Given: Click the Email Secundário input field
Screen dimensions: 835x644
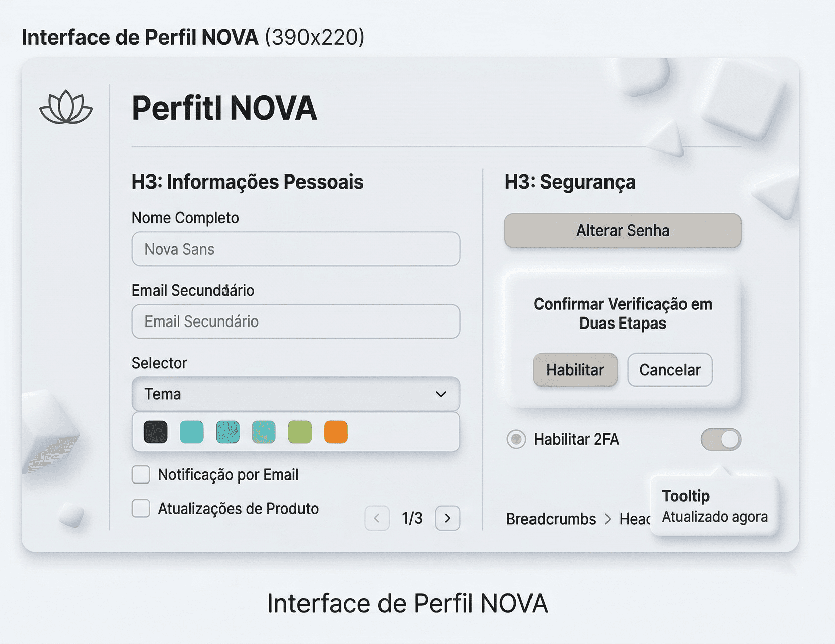Looking at the screenshot, I should (295, 321).
